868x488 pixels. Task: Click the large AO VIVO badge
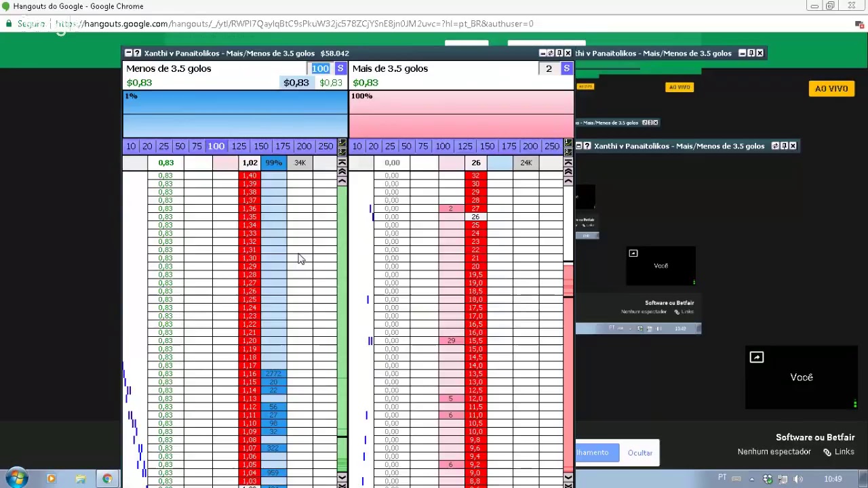(x=831, y=89)
